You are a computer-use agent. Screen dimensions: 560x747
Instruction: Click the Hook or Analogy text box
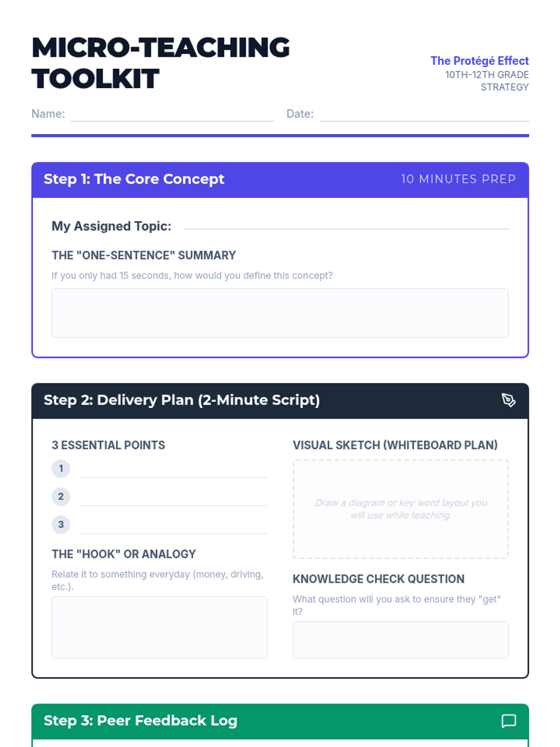click(160, 627)
